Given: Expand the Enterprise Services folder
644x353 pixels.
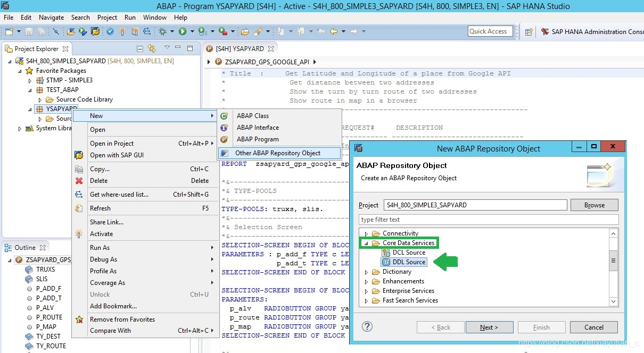Looking at the screenshot, I should [366, 291].
